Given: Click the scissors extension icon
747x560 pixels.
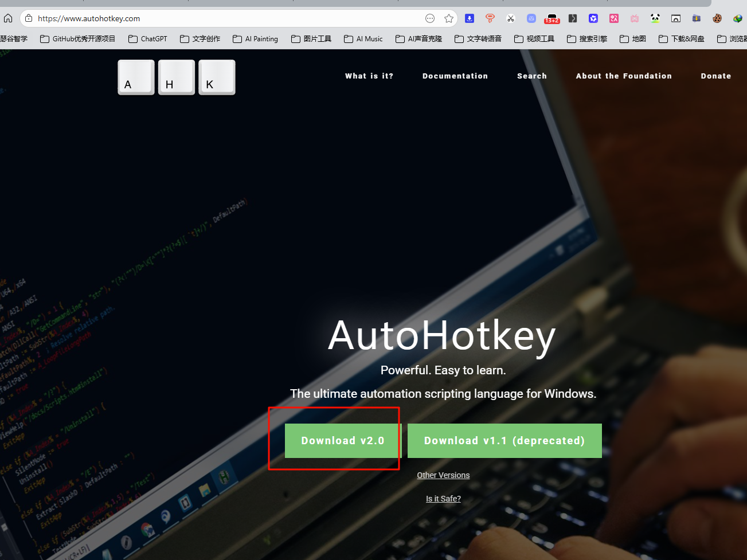Looking at the screenshot, I should tap(511, 18).
